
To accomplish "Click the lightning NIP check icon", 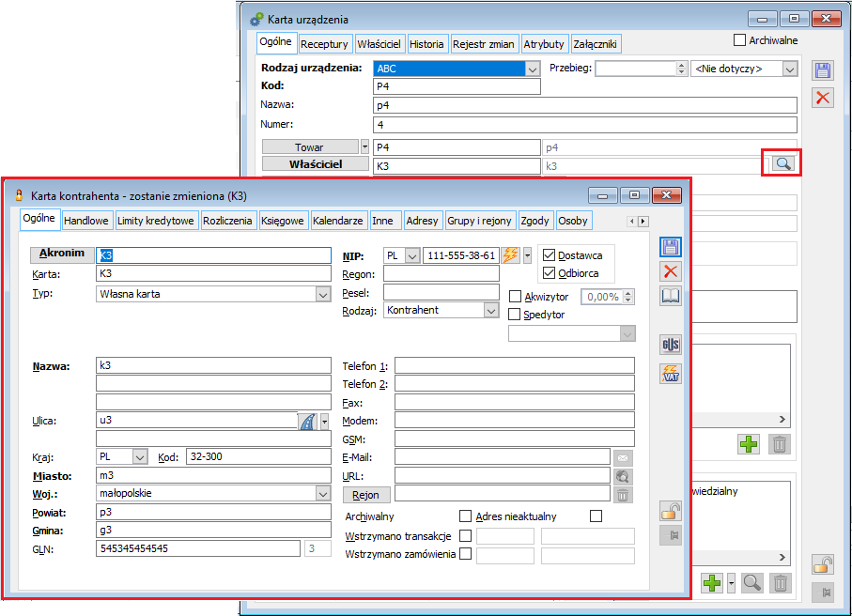I will (x=511, y=254).
